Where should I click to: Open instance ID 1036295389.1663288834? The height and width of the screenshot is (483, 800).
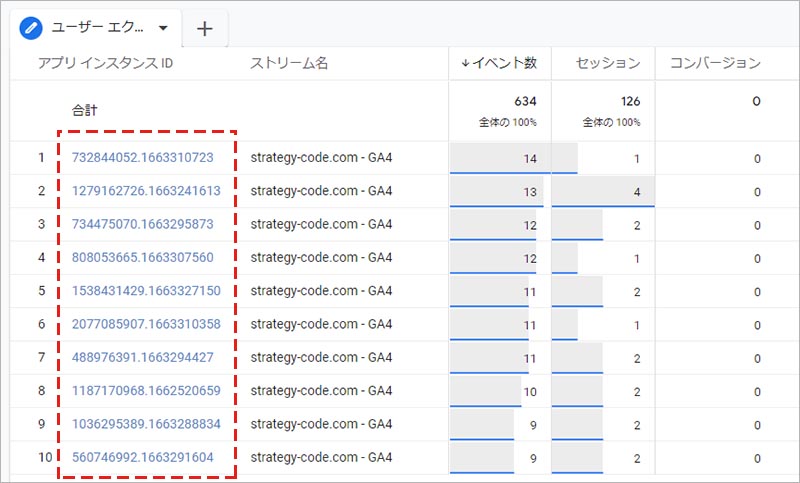tap(146, 424)
